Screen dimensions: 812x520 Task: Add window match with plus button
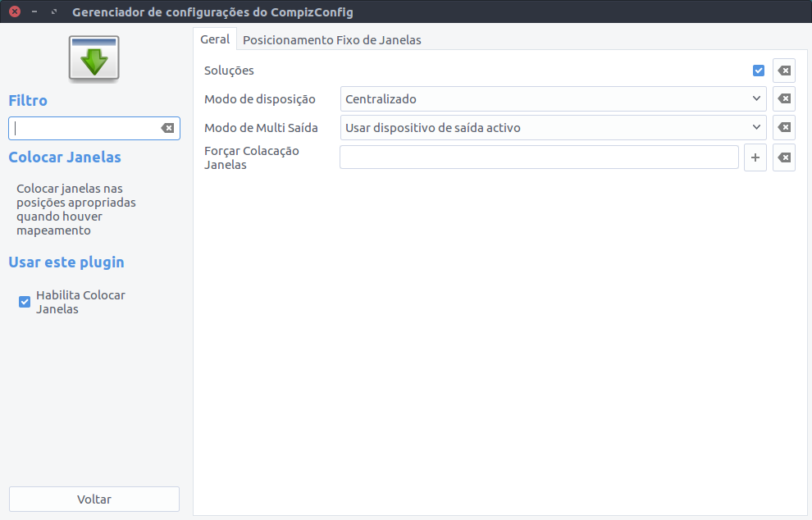tap(755, 157)
